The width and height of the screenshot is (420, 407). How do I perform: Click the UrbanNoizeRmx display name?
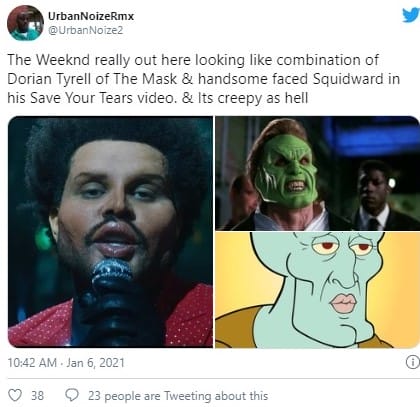click(91, 16)
